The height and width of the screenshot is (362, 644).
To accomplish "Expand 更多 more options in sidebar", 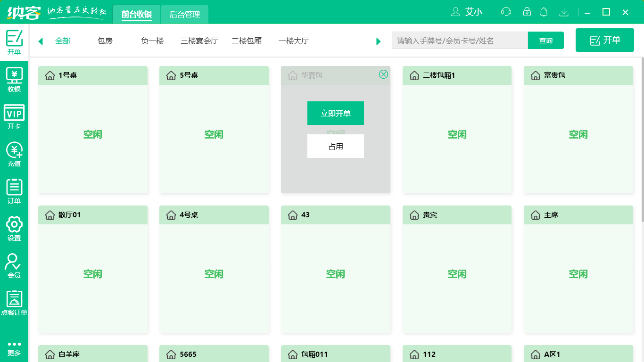I will [x=14, y=348].
